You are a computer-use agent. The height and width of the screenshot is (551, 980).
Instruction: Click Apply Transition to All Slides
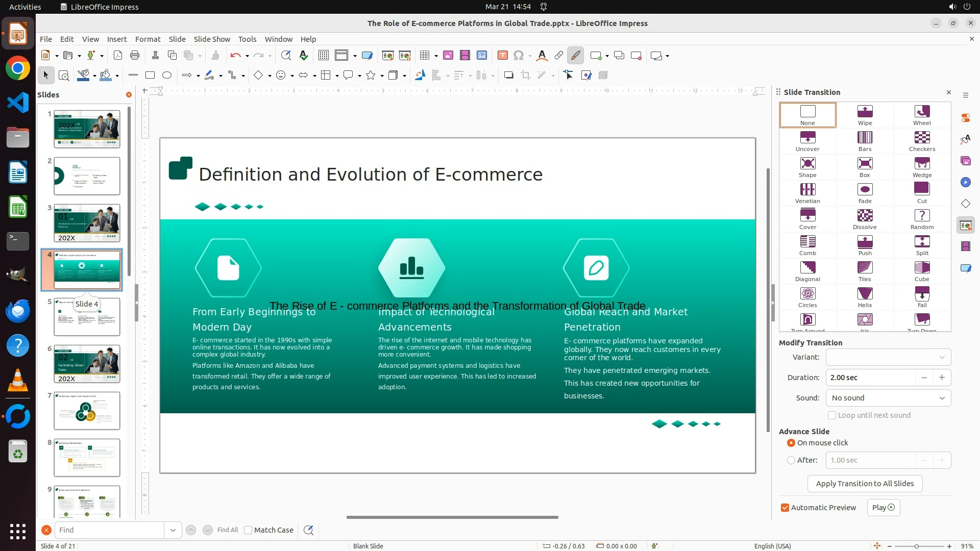(x=865, y=484)
